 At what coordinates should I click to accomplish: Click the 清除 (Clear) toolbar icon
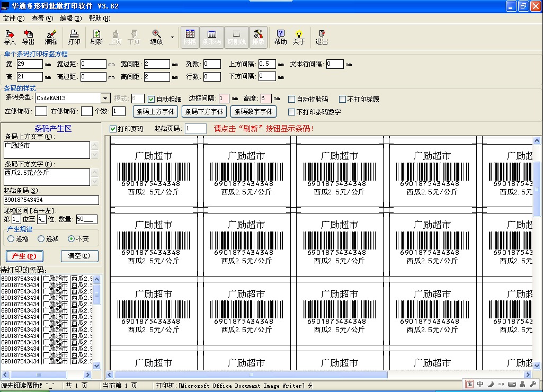(x=51, y=37)
